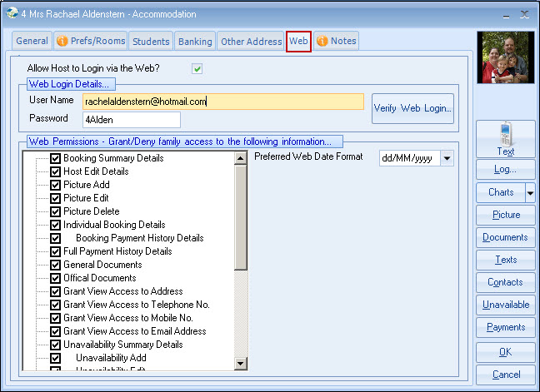Open the Log... button
Screen dimensions: 540x392
point(506,170)
